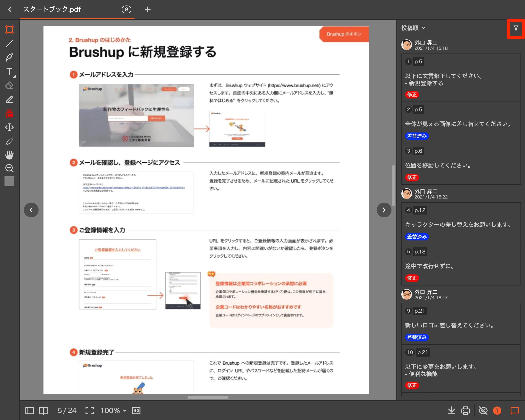This screenshot has height=420, width=525.
Task: Click 修正 tag on comment 3
Action: click(412, 177)
